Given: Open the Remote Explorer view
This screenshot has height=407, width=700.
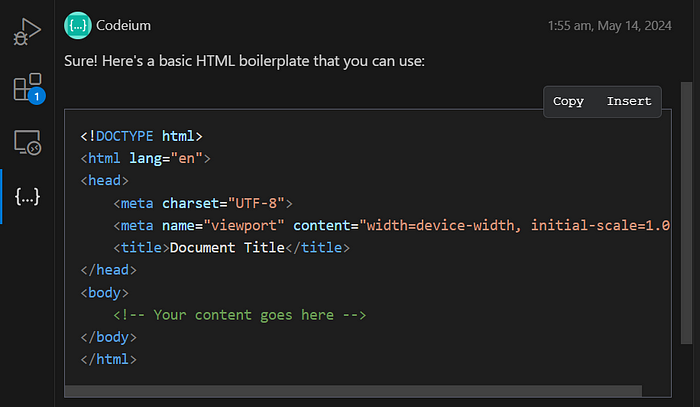Looking at the screenshot, I should pos(27,142).
